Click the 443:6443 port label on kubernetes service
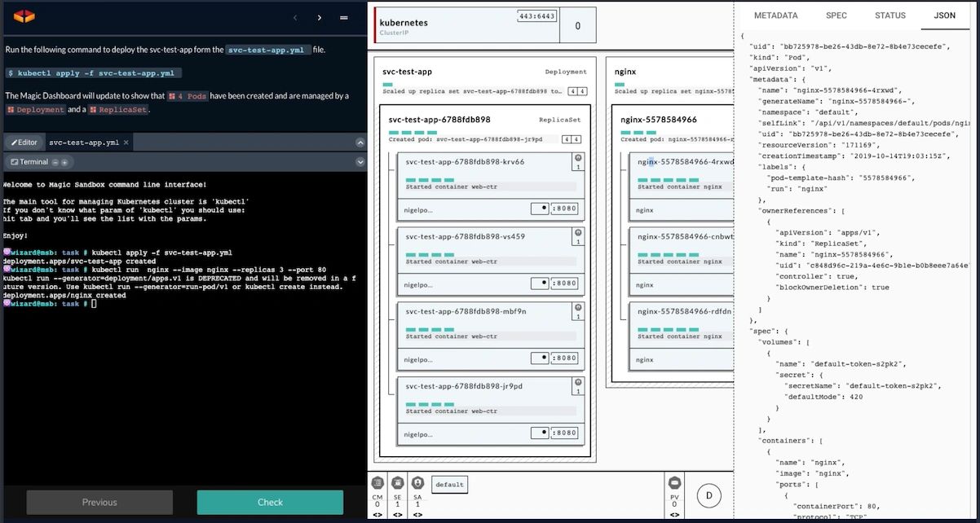This screenshot has width=980, height=523. (536, 16)
